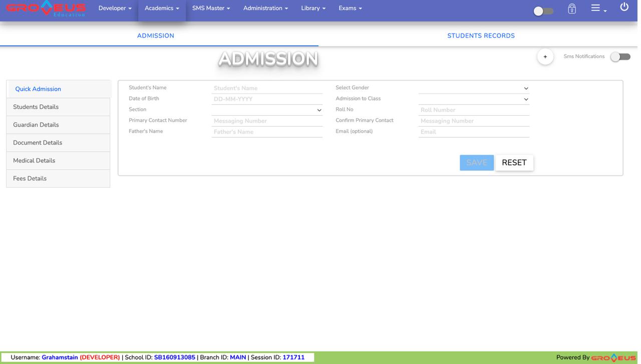Click the lock icon in the header
Image resolution: width=641 pixels, height=364 pixels.
(x=571, y=9)
